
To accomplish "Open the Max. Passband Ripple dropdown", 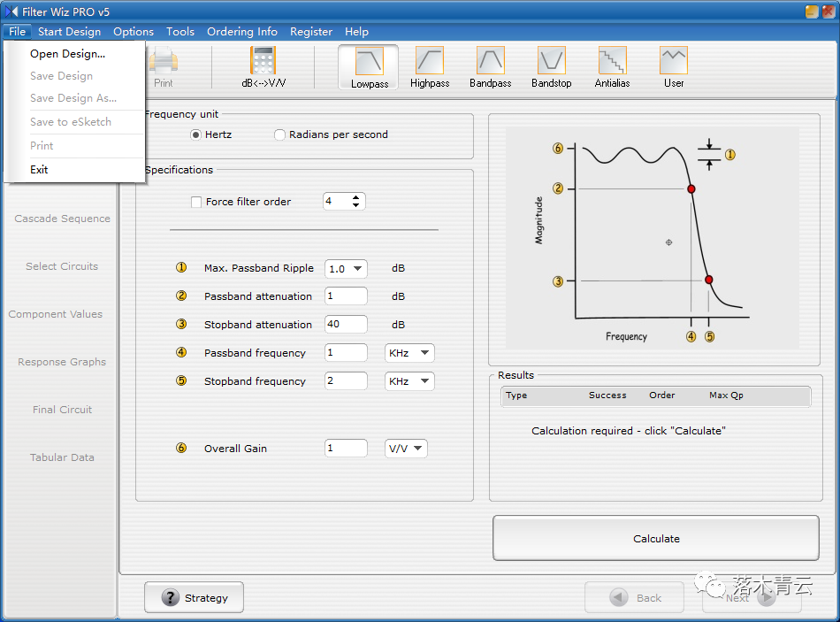I will click(346, 269).
